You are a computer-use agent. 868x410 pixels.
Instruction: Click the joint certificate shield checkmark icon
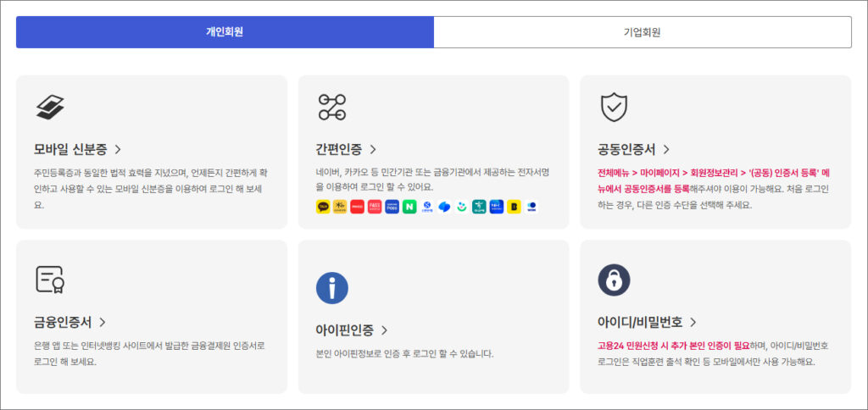pyautogui.click(x=613, y=108)
